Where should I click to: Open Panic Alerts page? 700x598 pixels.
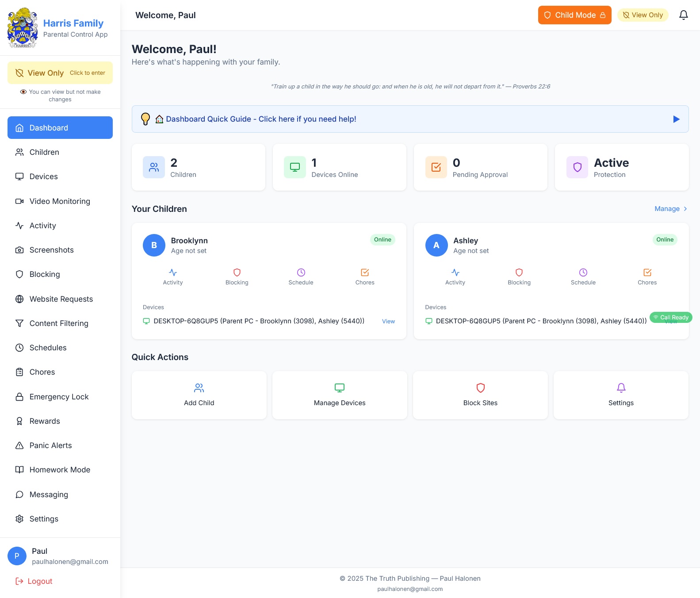pos(60,445)
